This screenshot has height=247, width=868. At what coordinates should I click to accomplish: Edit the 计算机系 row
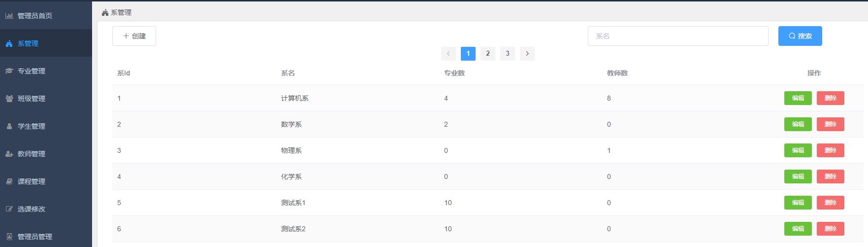coord(798,98)
